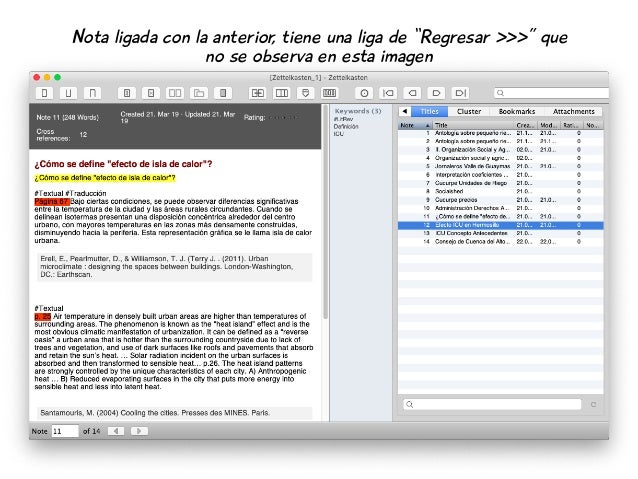The width and height of the screenshot is (638, 479).
Task: Click the magnifier icon in the list filter field
Action: point(410,405)
